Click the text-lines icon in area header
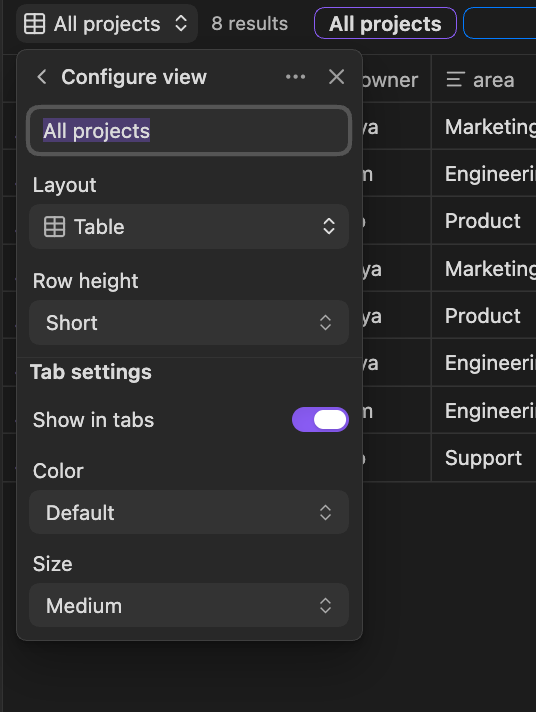Screen dimensions: 536x712 [x=455, y=80]
